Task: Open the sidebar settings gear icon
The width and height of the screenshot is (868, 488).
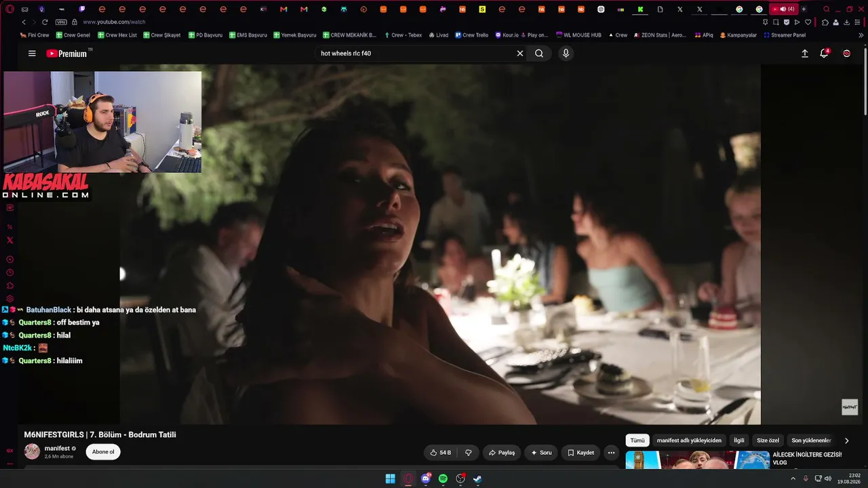Action: click(9, 298)
